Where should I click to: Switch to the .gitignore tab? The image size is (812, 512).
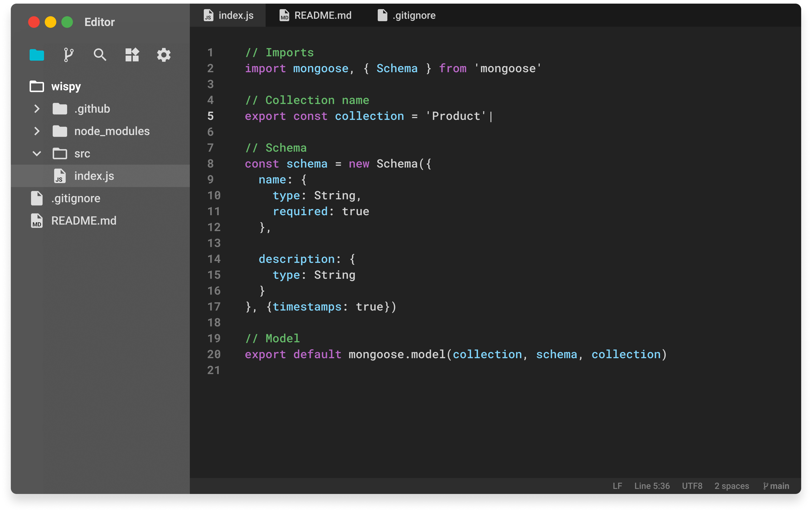(406, 15)
